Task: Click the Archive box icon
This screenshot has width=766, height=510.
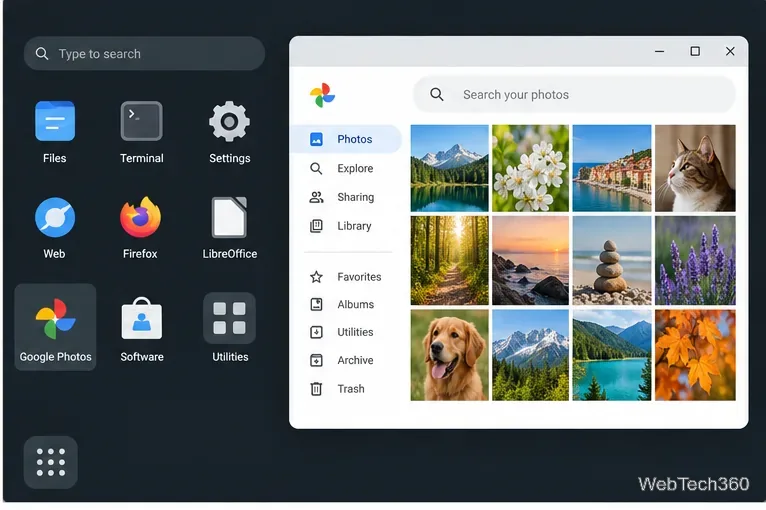Action: 316,361
